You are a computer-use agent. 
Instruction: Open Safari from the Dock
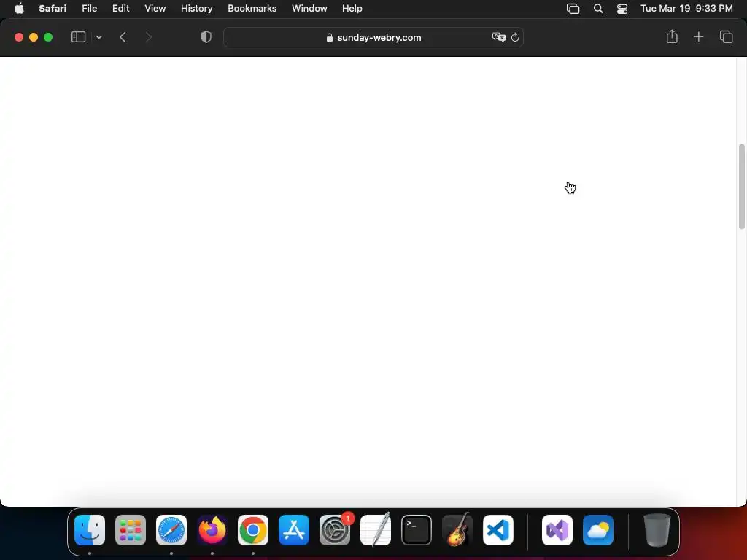pos(171,530)
